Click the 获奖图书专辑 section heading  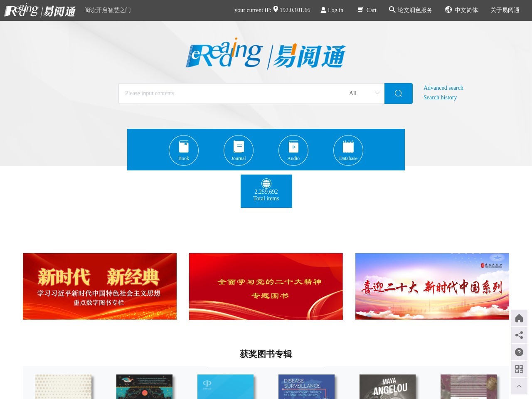(x=266, y=354)
